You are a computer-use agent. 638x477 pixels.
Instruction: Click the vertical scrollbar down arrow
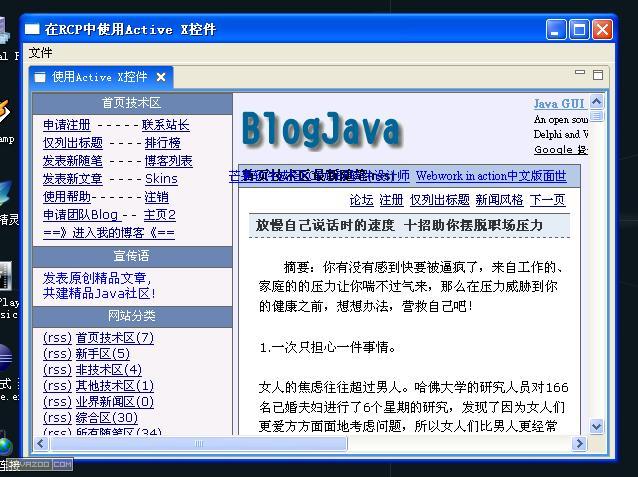click(x=596, y=427)
